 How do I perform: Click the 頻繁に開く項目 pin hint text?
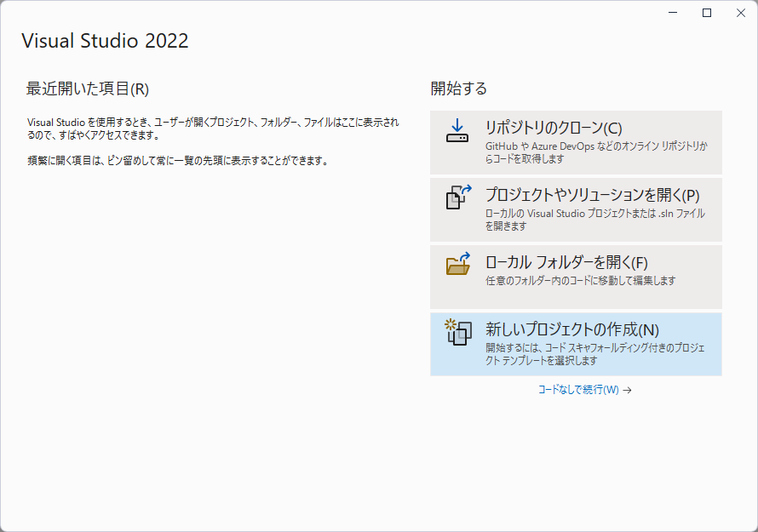[x=177, y=160]
